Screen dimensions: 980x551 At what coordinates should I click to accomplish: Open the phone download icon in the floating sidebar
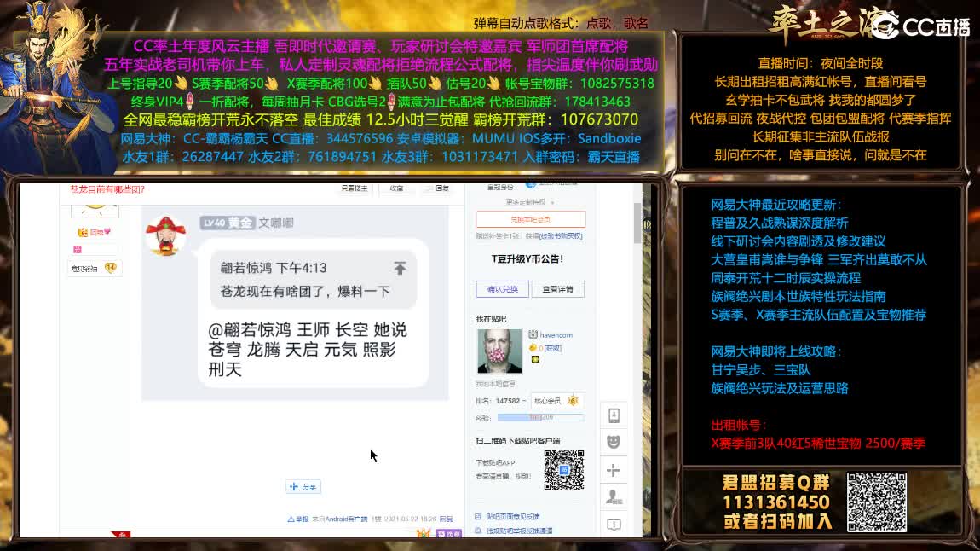click(614, 416)
